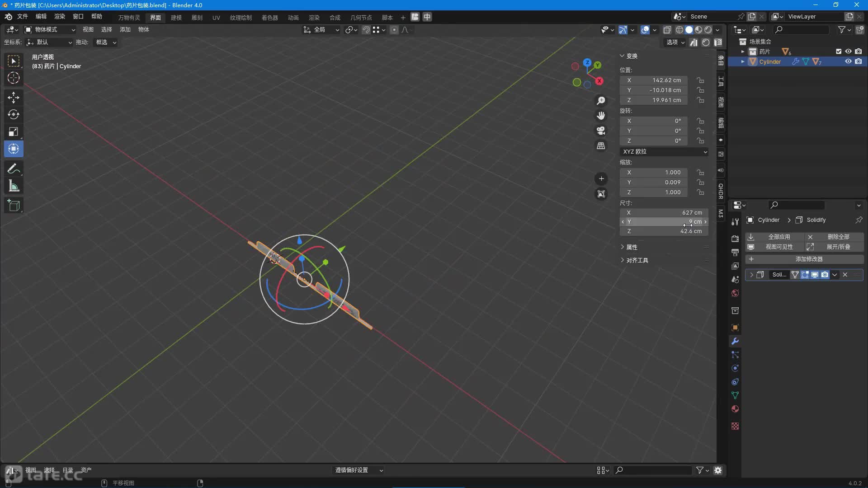The image size is (868, 488).
Task: Toggle Solidify modifier viewport display
Action: pyautogui.click(x=815, y=274)
